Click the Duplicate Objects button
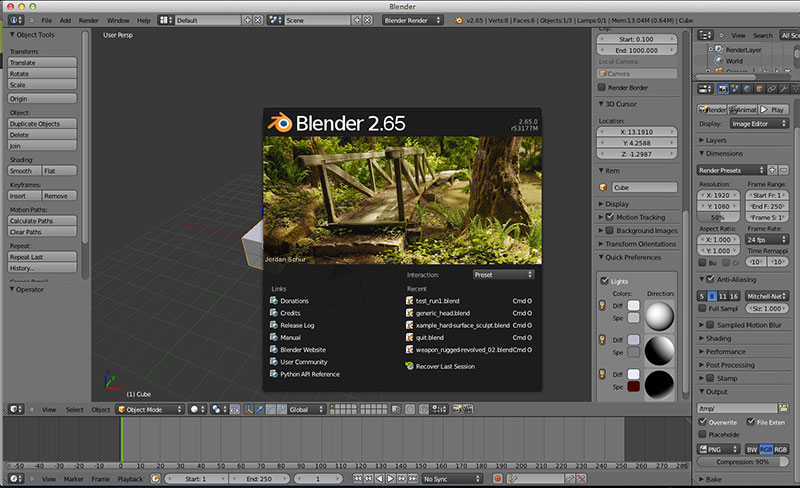Image resolution: width=800 pixels, height=488 pixels. [x=42, y=124]
